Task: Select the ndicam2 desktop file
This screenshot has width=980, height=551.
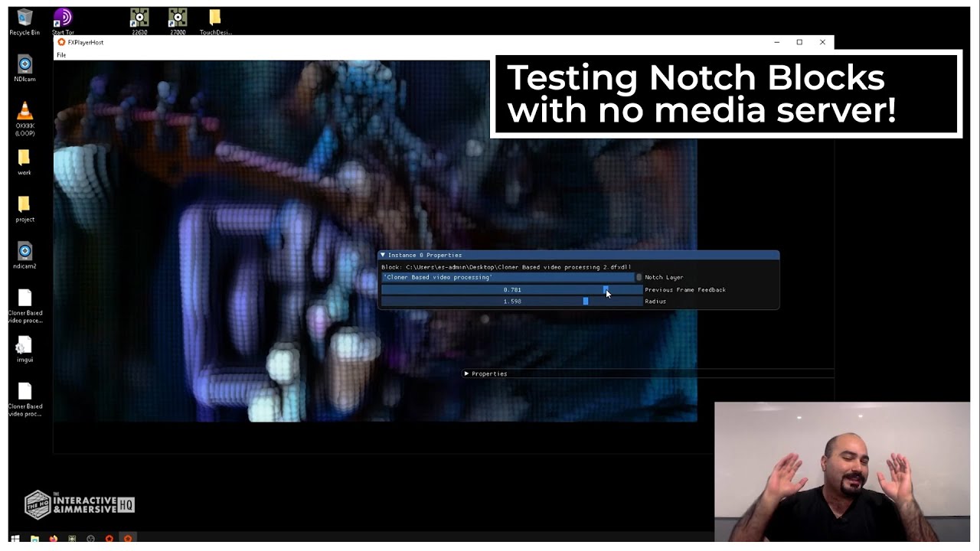Action: click(24, 256)
